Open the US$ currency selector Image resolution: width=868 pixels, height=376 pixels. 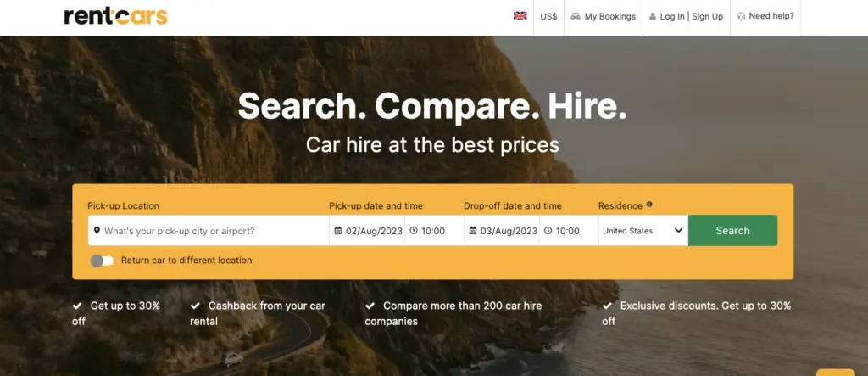click(x=548, y=17)
